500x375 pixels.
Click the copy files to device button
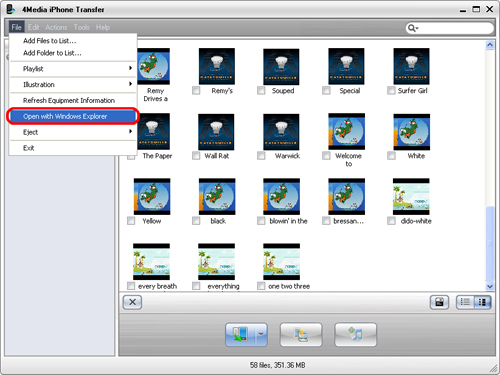pos(301,334)
